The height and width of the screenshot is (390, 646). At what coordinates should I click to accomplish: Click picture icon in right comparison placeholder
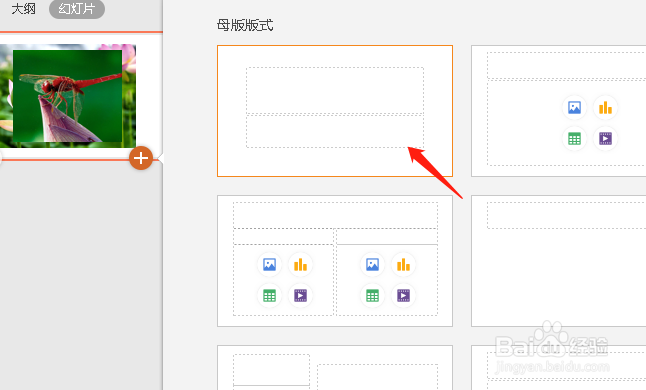click(372, 264)
